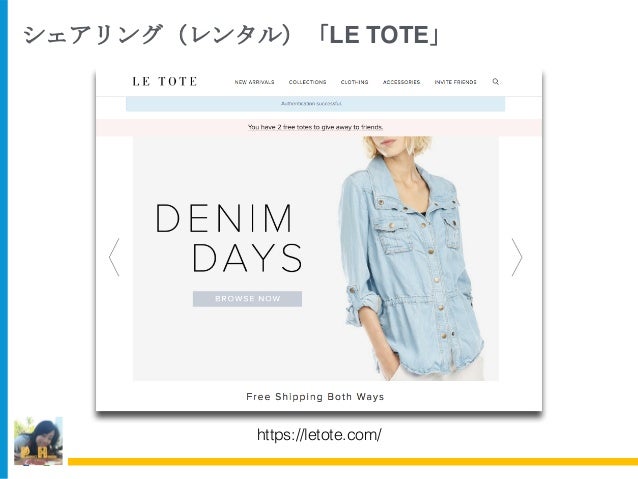Viewport: 638px width, 479px height.
Task: Open the letote.com URL link
Action: point(319,435)
